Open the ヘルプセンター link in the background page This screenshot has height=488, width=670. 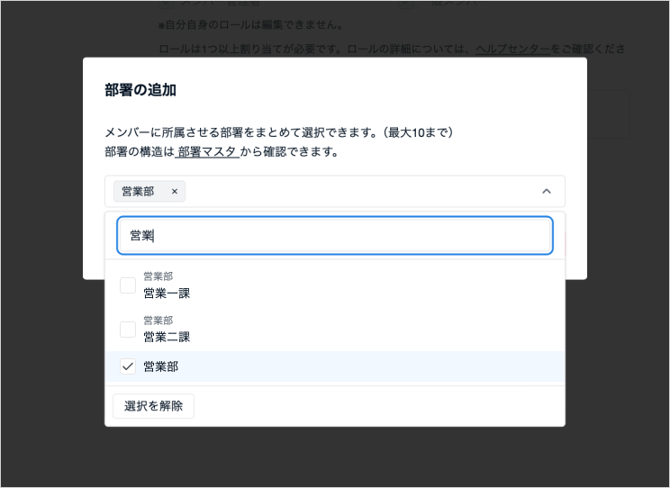coord(513,49)
